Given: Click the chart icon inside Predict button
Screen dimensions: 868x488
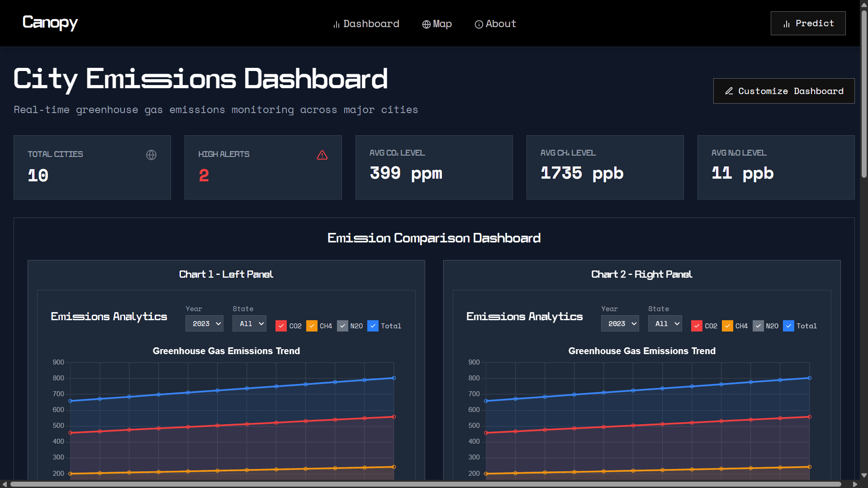Looking at the screenshot, I should [x=787, y=24].
